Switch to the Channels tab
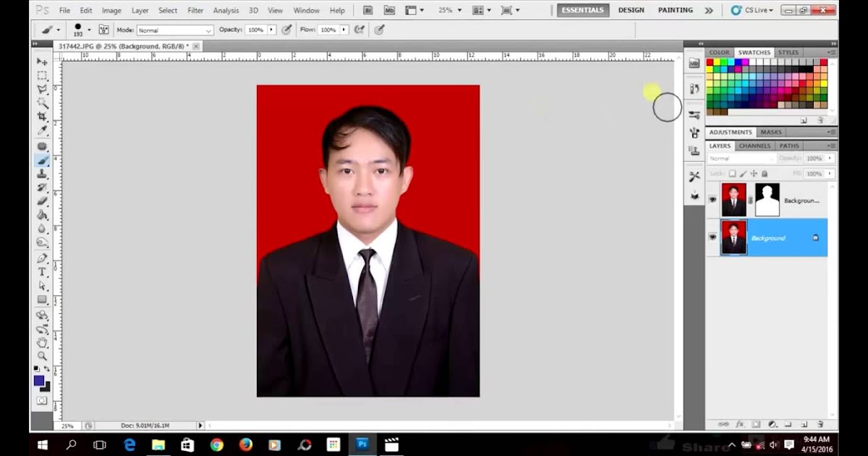Viewport: 868px width, 456px height. [754, 145]
